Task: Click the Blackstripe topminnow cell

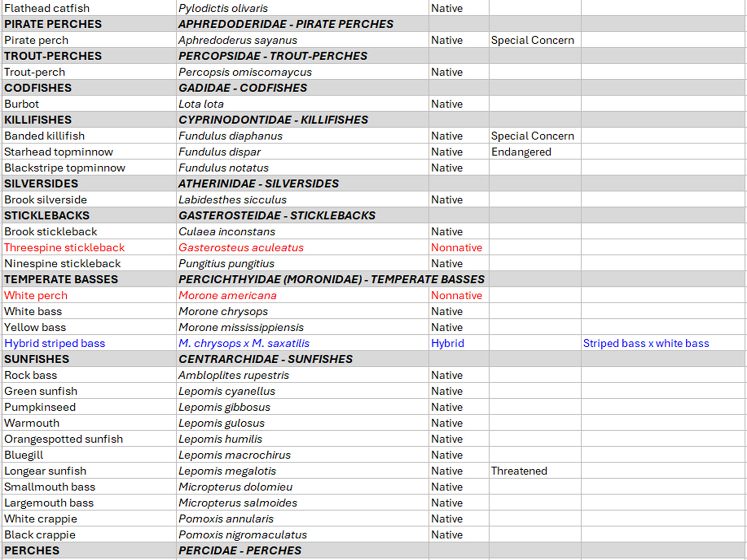Action: click(65, 168)
